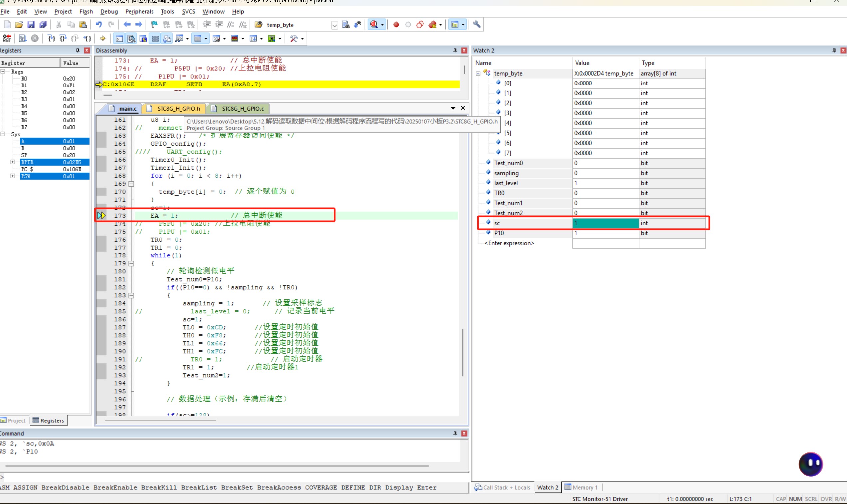Toggle auto-hide pin on Command panel
The width and height of the screenshot is (847, 504).
[x=455, y=433]
